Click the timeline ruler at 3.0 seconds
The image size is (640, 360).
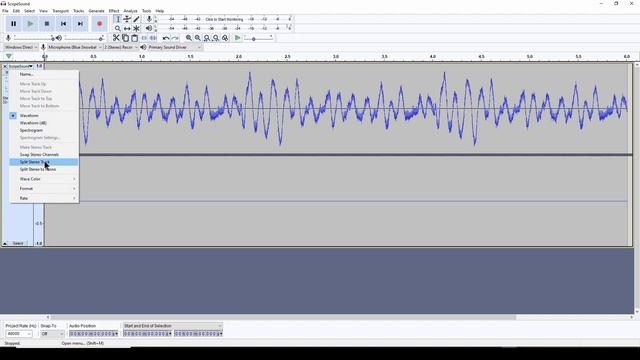(x=336, y=56)
